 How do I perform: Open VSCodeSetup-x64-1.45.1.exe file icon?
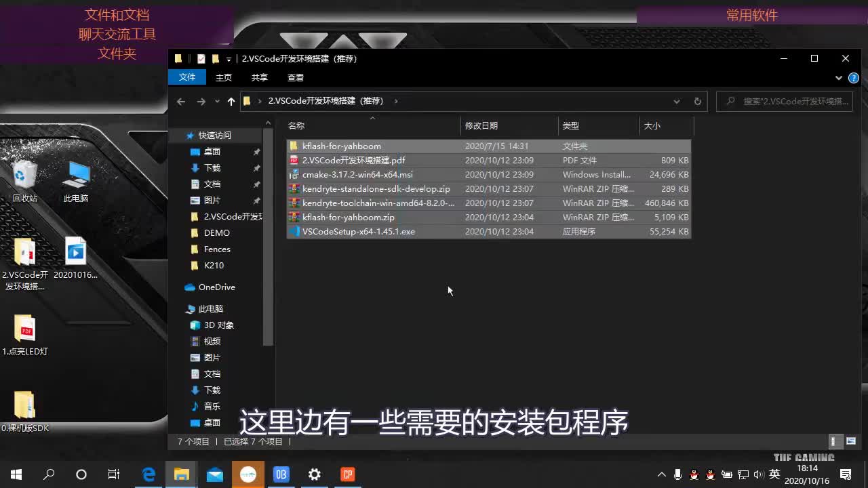click(x=294, y=232)
